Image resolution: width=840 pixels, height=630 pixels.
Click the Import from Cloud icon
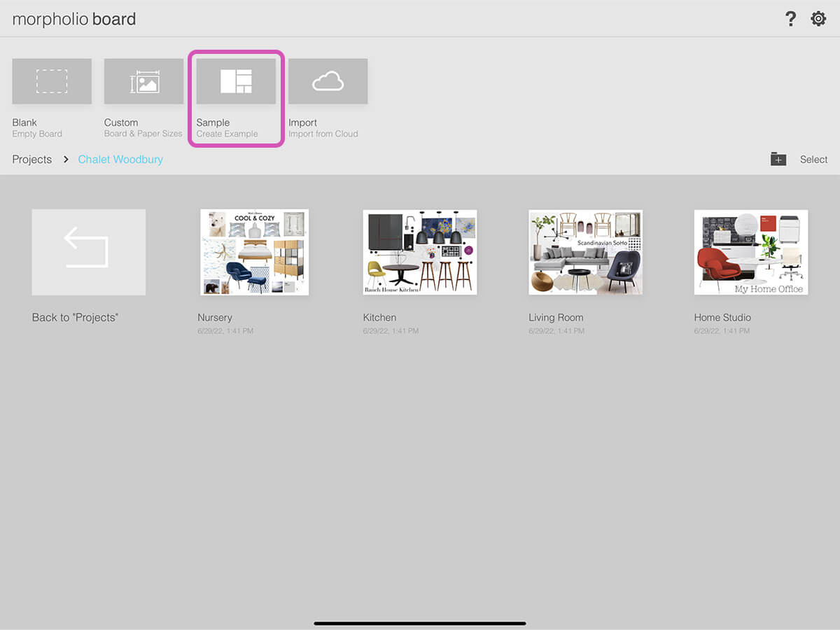point(328,82)
